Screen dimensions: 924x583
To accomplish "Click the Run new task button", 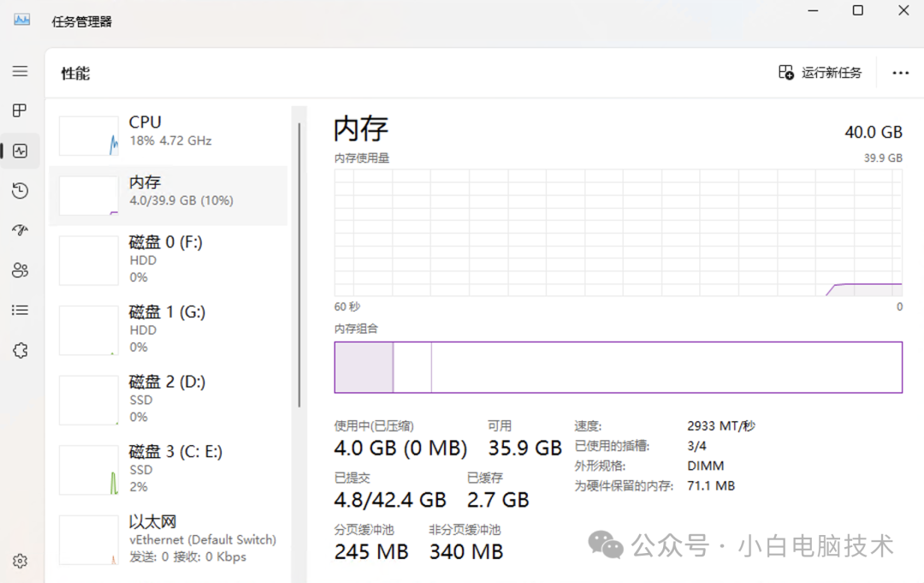I will tap(820, 73).
